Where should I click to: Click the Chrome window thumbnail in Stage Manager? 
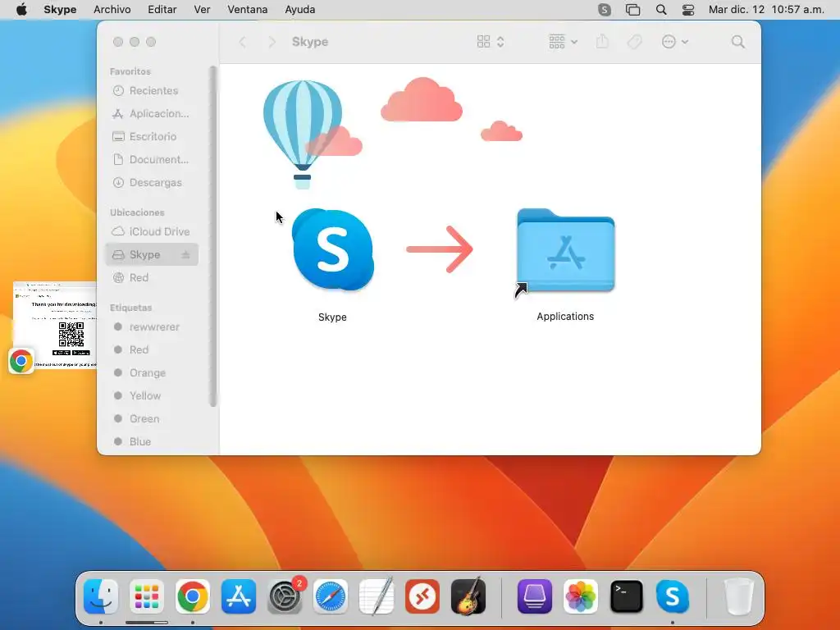pos(55,325)
